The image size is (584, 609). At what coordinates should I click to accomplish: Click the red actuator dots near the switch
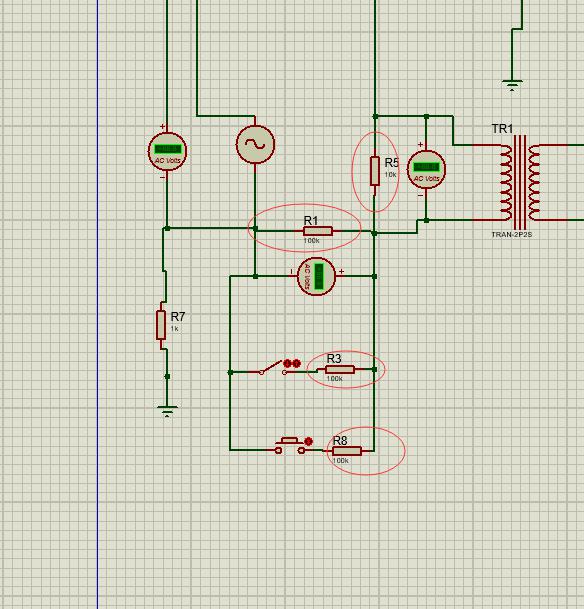tap(292, 364)
